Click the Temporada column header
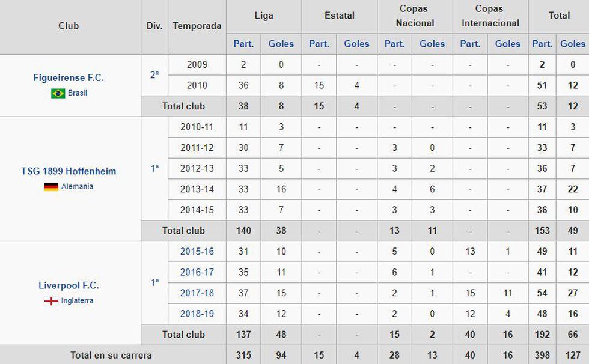The image size is (589, 364). click(x=197, y=26)
